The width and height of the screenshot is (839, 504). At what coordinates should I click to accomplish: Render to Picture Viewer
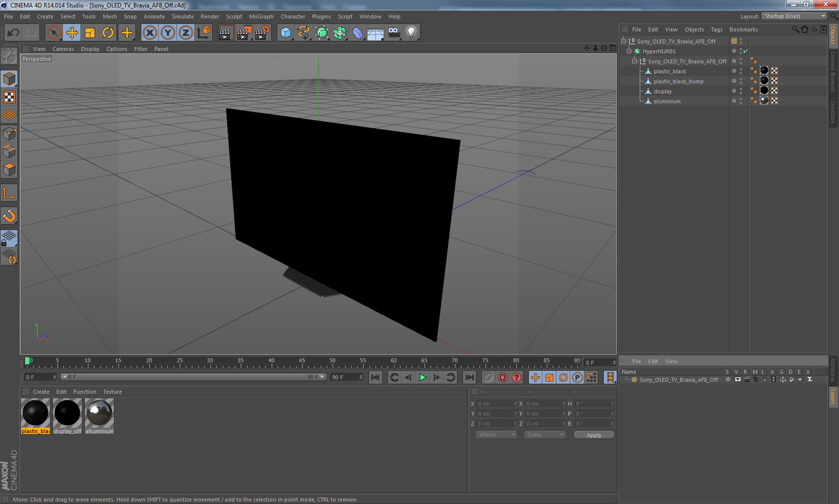[x=244, y=33]
